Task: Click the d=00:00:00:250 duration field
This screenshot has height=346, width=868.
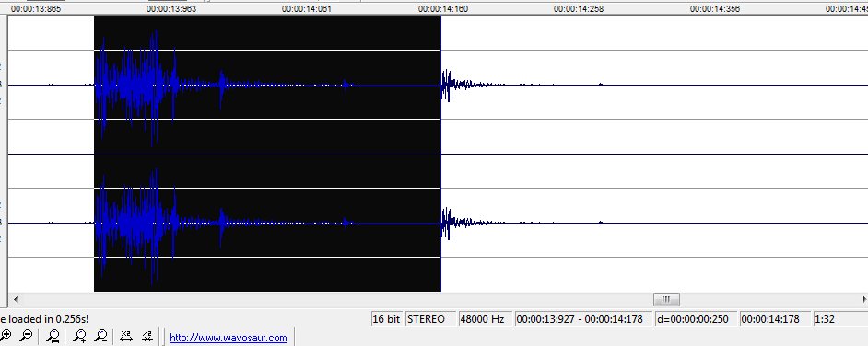Action: (696, 319)
